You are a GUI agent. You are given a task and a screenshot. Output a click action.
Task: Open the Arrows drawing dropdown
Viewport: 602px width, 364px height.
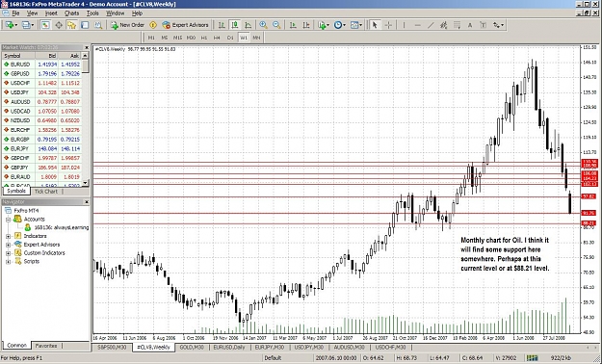[498, 25]
